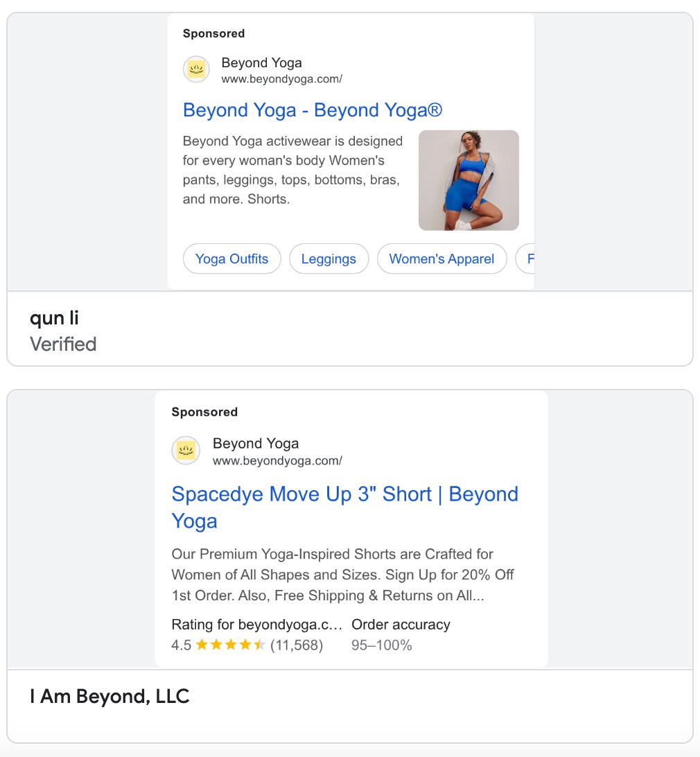The height and width of the screenshot is (757, 700).
Task: Click the reviewer name qun li
Action: 54,317
